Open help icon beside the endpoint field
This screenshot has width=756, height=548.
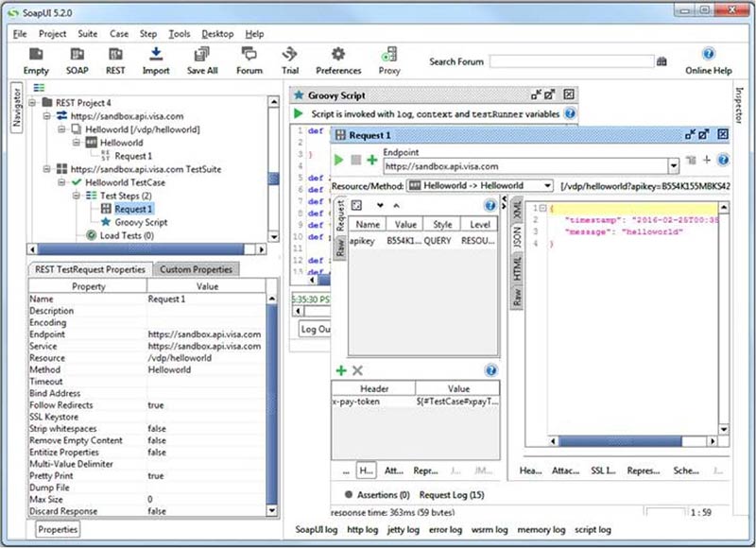point(723,160)
